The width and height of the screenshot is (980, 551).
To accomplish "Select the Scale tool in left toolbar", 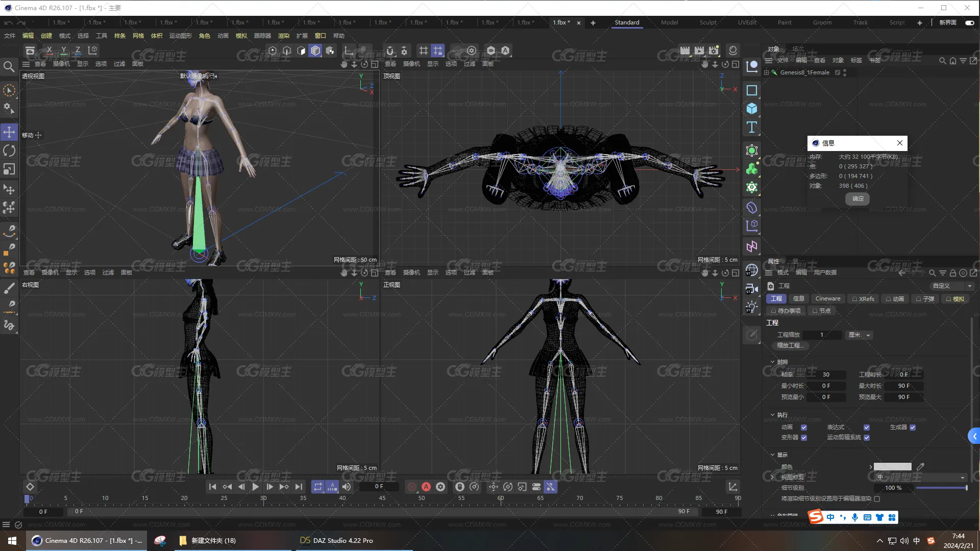I will (x=9, y=169).
